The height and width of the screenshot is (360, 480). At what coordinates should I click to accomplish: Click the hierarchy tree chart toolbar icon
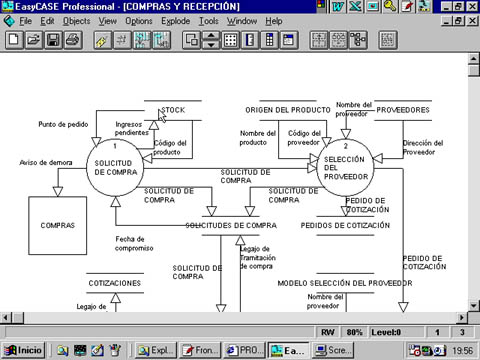click(358, 40)
